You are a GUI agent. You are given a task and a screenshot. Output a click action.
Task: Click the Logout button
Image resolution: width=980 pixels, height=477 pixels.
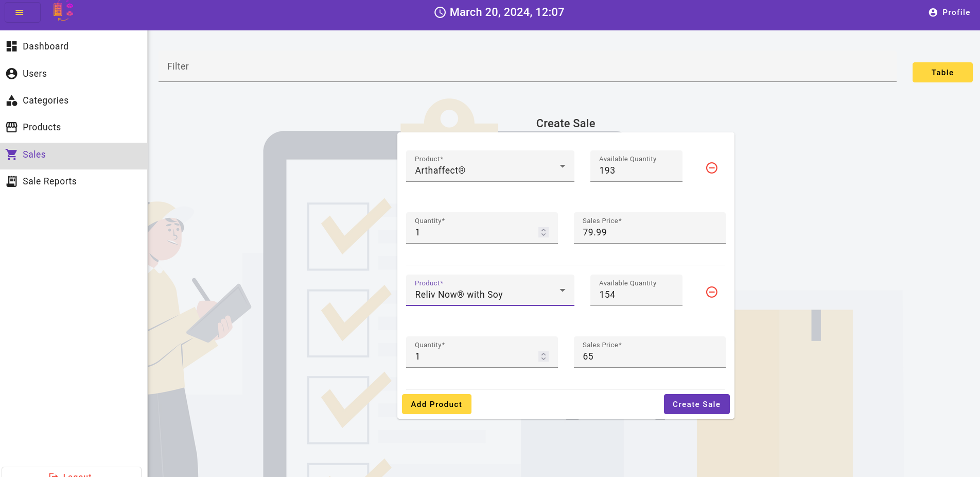tap(72, 473)
